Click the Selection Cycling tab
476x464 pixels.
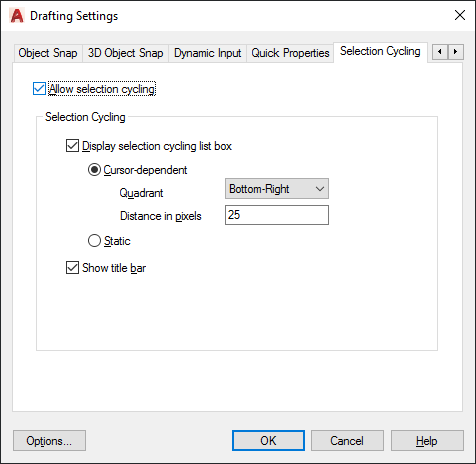coord(380,52)
